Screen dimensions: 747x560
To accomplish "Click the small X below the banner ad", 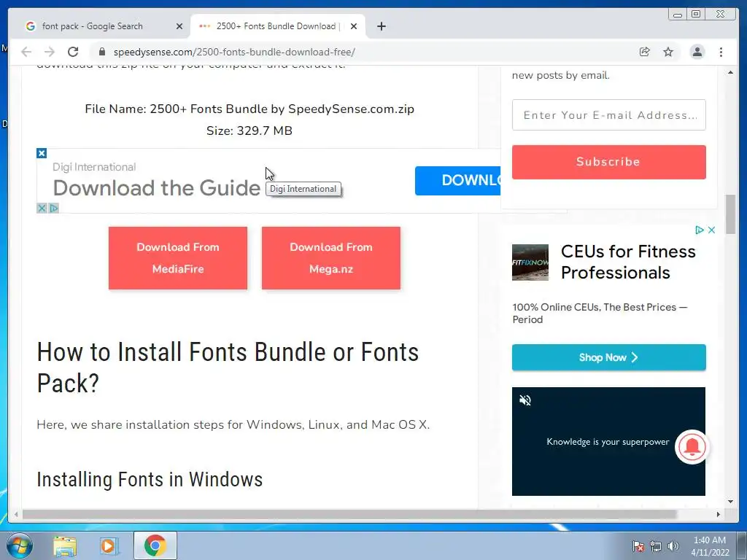I will (x=42, y=208).
